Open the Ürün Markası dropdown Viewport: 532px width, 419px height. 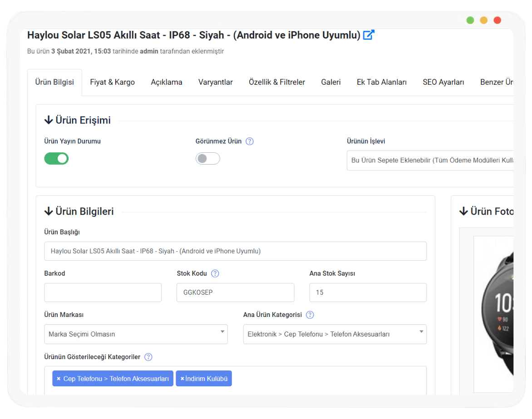tap(136, 334)
